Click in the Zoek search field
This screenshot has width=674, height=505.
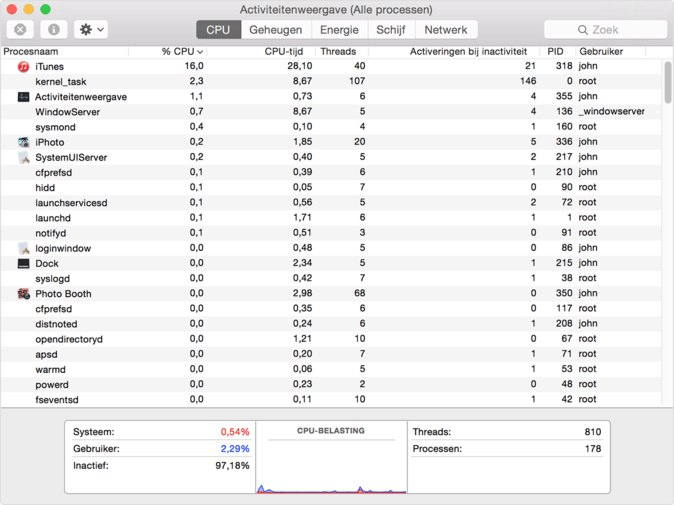coord(605,30)
